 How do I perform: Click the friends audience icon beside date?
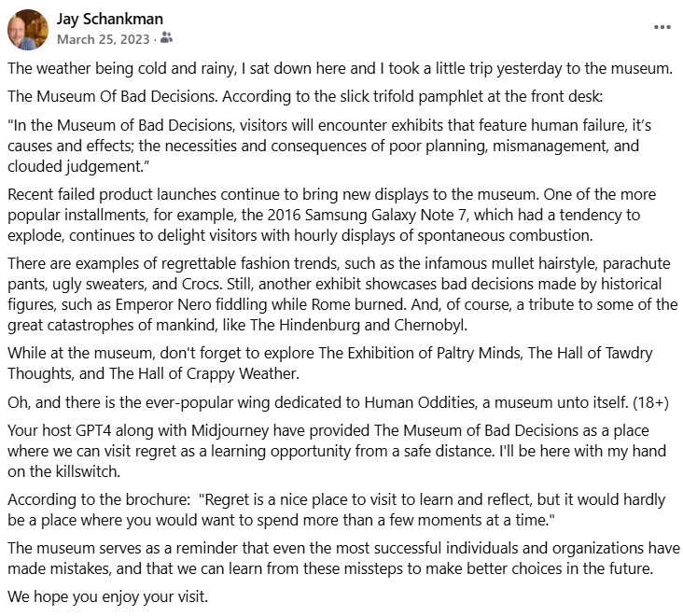tap(167, 39)
